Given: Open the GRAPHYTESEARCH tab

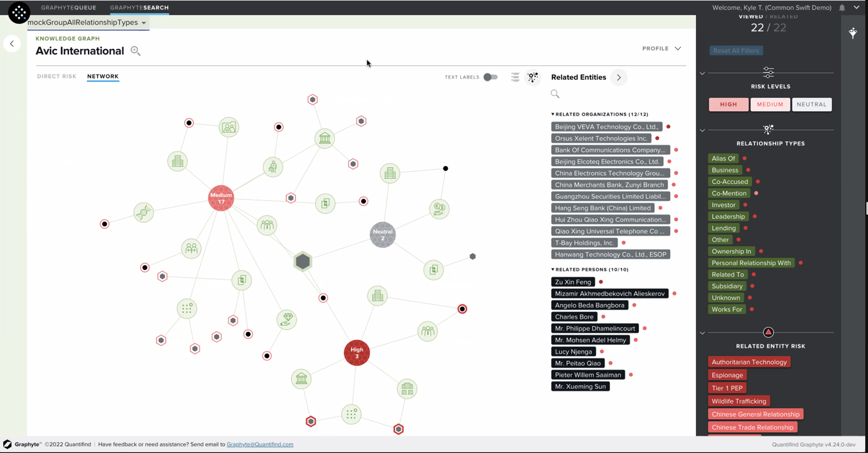Looking at the screenshot, I should 139,8.
